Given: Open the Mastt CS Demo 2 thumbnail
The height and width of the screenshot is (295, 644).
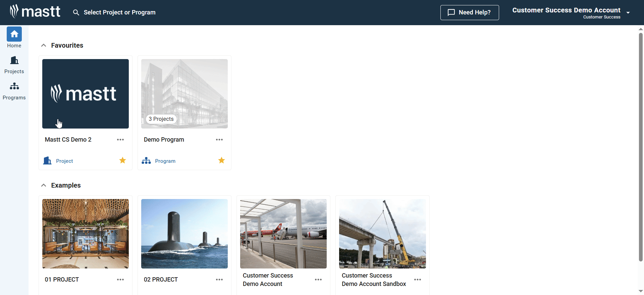Looking at the screenshot, I should click(86, 94).
